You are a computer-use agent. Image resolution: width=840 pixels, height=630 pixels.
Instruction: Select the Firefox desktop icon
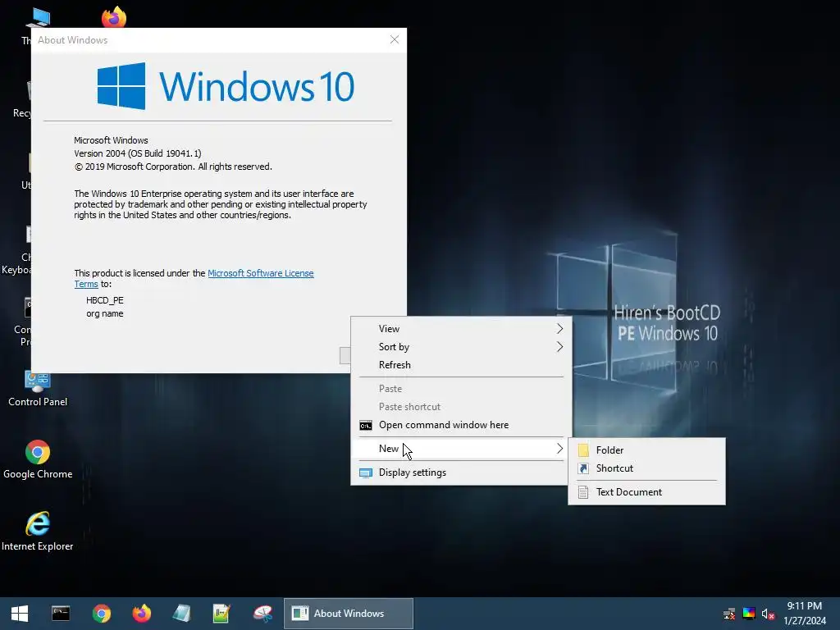pos(114,17)
